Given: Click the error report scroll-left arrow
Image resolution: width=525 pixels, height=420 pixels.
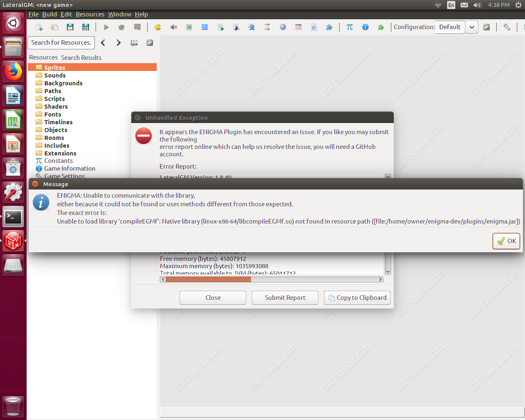Looking at the screenshot, I should 163,279.
